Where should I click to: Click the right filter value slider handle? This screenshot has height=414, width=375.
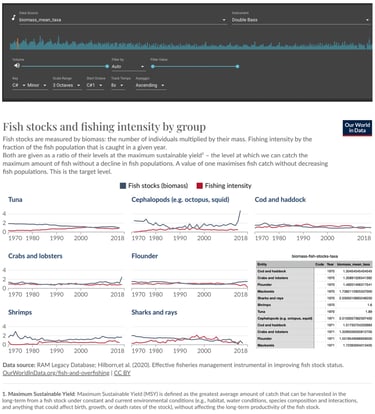237,66
